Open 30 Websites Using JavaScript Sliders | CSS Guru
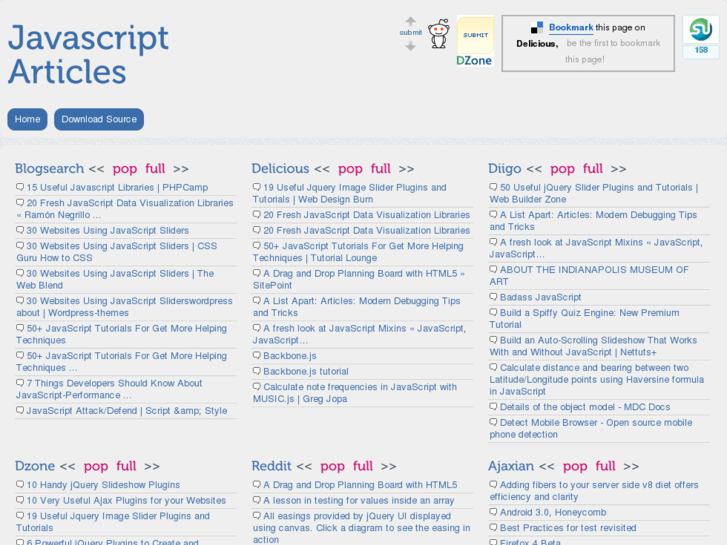Viewport: 727px width, 545px height. coord(116,252)
